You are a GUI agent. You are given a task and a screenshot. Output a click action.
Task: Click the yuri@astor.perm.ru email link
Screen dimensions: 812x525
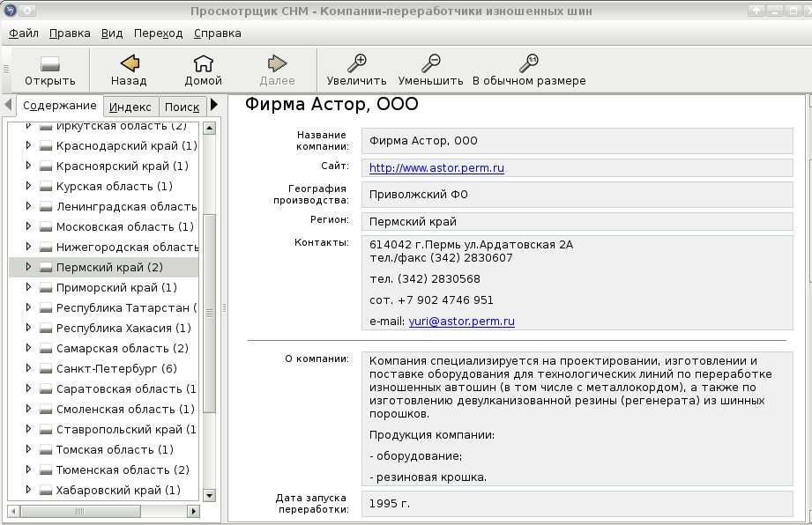tap(461, 322)
